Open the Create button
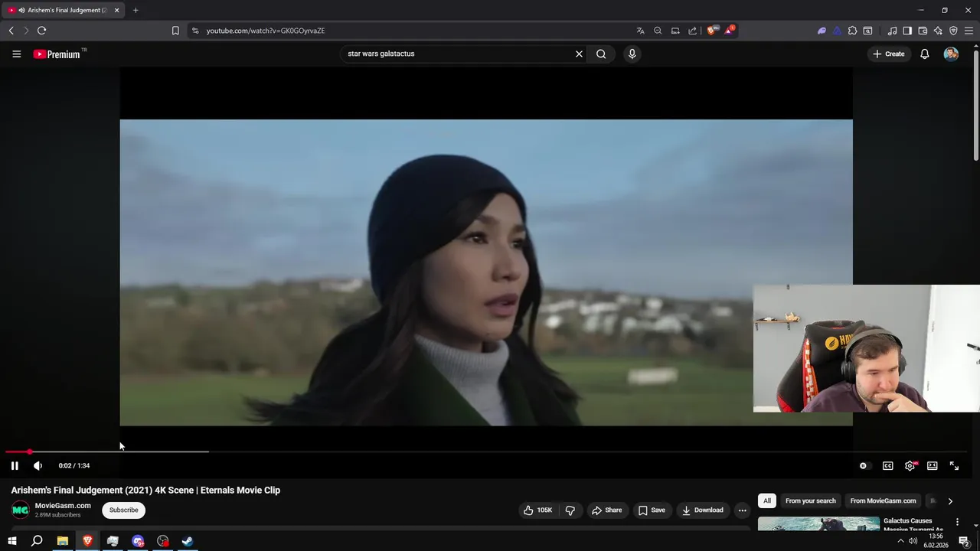This screenshot has width=980, height=551. 889,54
